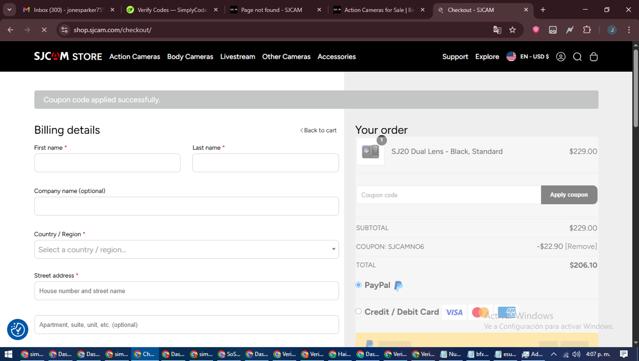Open the Windows notification center
The height and width of the screenshot is (361, 639).
click(624, 354)
